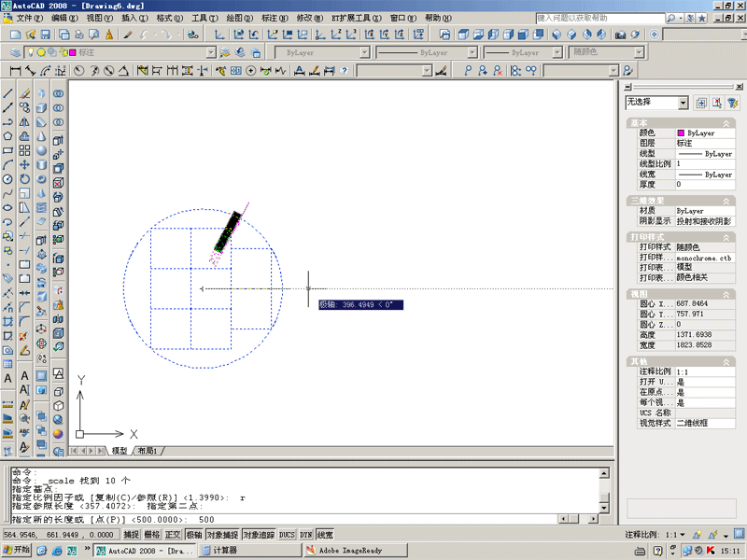
Task: Choose the Erase modify tool
Action: (x=25, y=93)
